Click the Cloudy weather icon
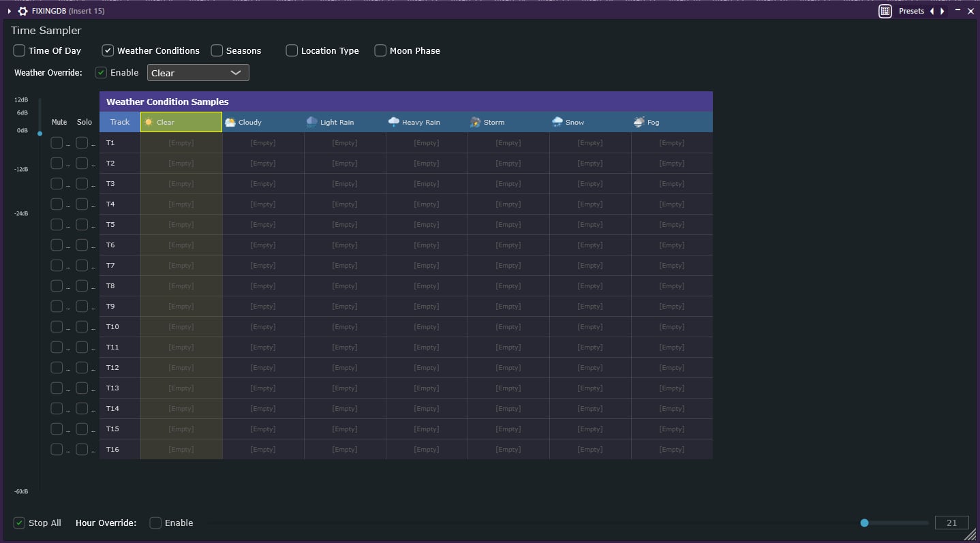Screen dimensions: 980x543 [x=230, y=122]
